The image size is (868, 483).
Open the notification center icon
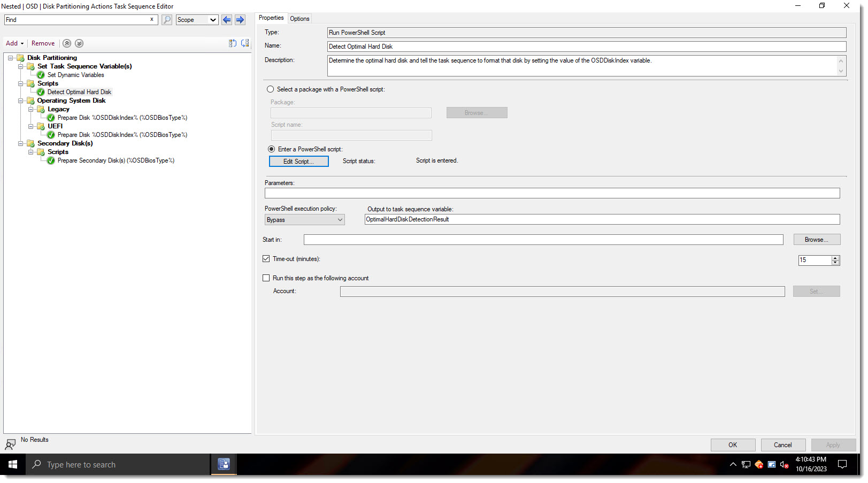click(842, 464)
